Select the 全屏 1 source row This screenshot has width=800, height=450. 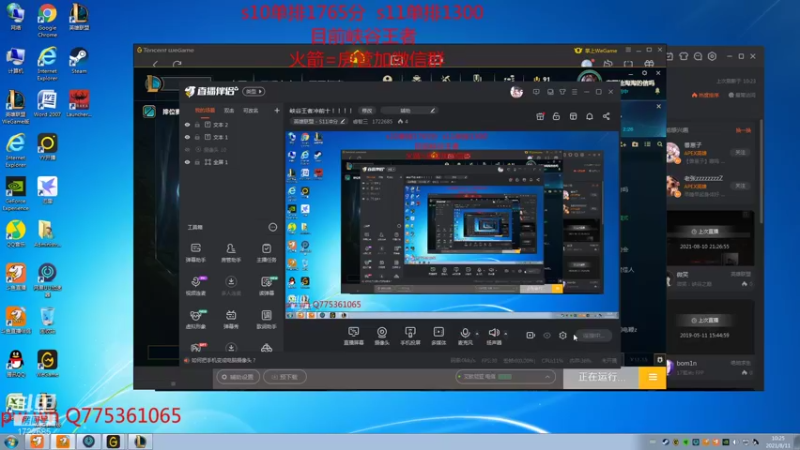pos(232,162)
